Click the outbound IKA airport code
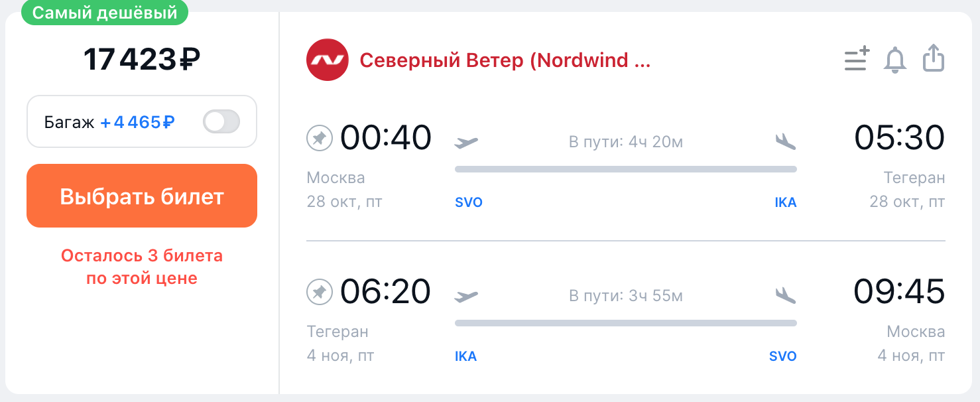Image resolution: width=980 pixels, height=402 pixels. (x=785, y=203)
